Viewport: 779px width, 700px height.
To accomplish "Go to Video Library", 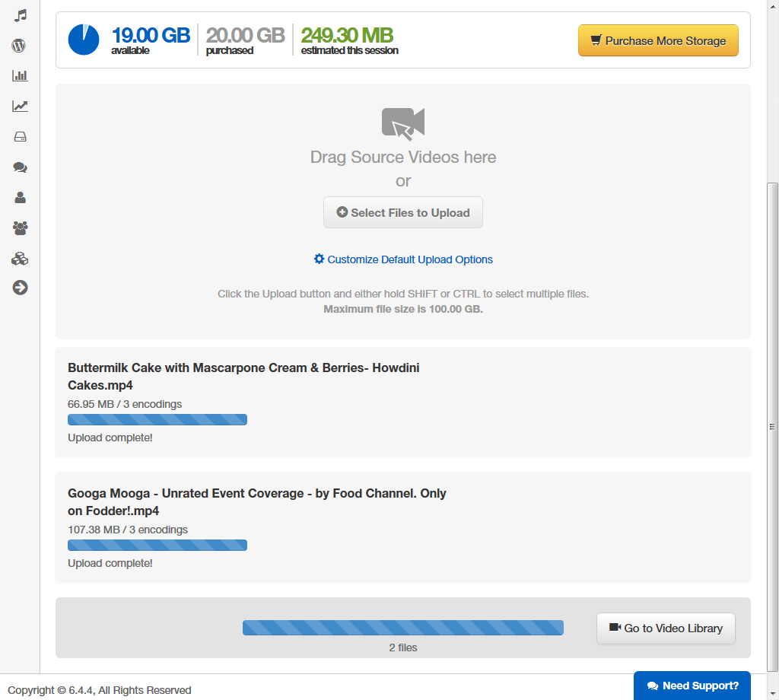I will coord(666,628).
